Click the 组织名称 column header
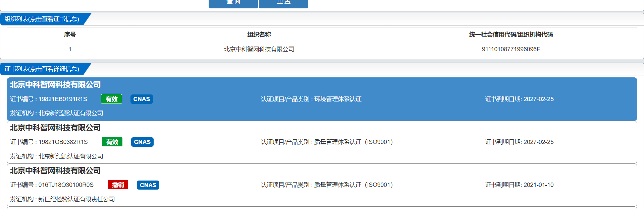 pos(259,34)
